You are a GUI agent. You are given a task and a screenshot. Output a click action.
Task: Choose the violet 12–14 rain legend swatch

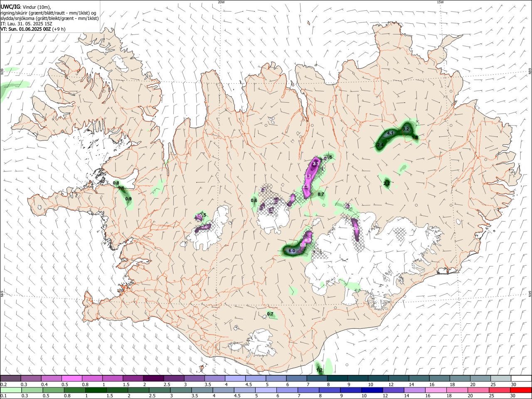point(393,390)
